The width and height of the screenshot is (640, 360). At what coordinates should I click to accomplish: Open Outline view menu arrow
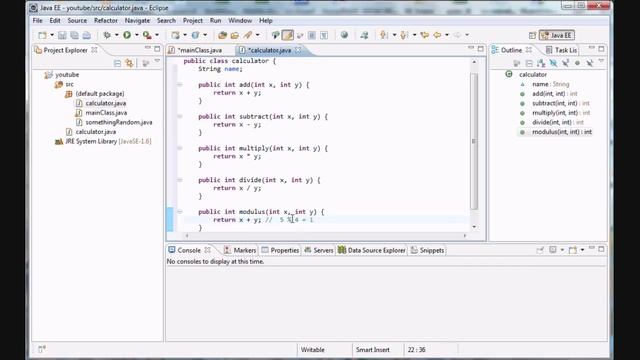tap(601, 61)
